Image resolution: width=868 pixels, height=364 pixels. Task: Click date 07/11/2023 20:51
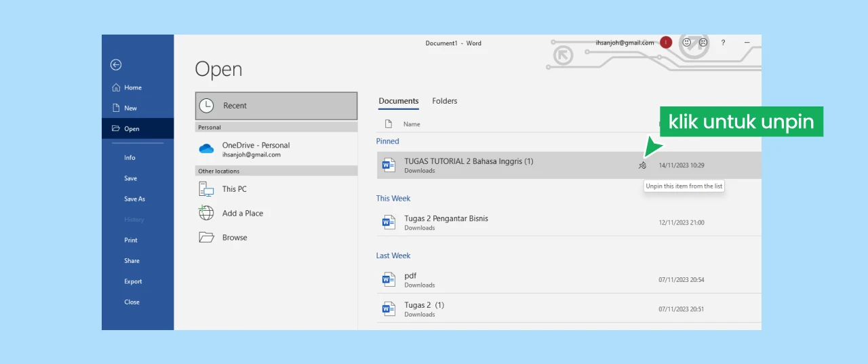(682, 309)
